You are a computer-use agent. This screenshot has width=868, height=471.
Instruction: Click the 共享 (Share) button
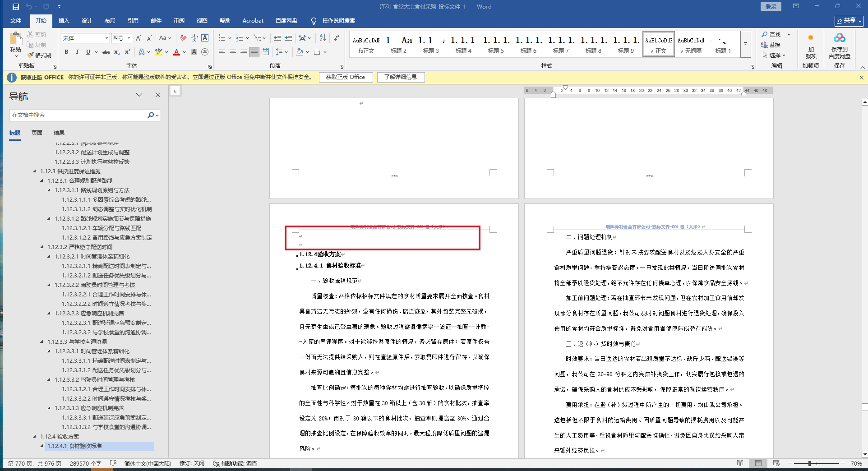(849, 21)
